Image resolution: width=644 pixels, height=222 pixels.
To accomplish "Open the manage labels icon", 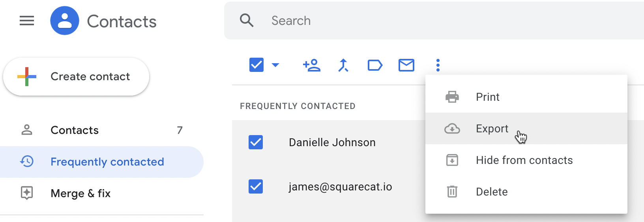I will (x=375, y=65).
